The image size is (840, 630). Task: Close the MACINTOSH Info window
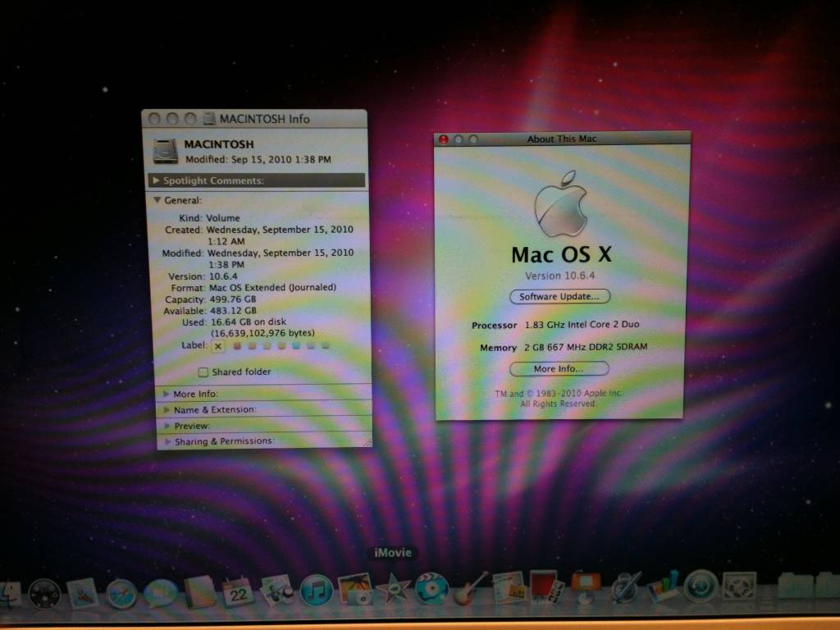[154, 118]
